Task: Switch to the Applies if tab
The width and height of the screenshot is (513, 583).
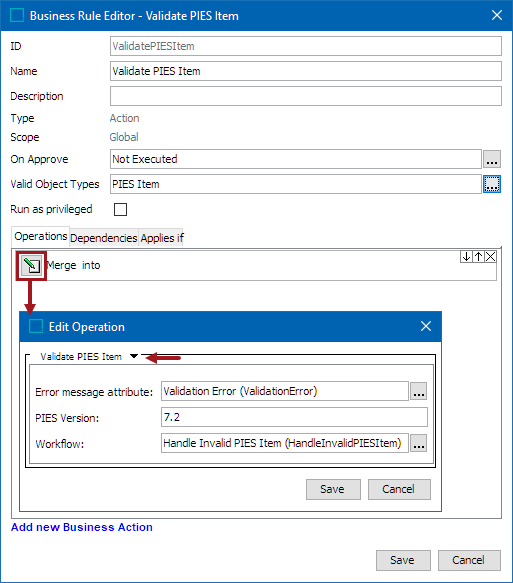Action: click(162, 238)
